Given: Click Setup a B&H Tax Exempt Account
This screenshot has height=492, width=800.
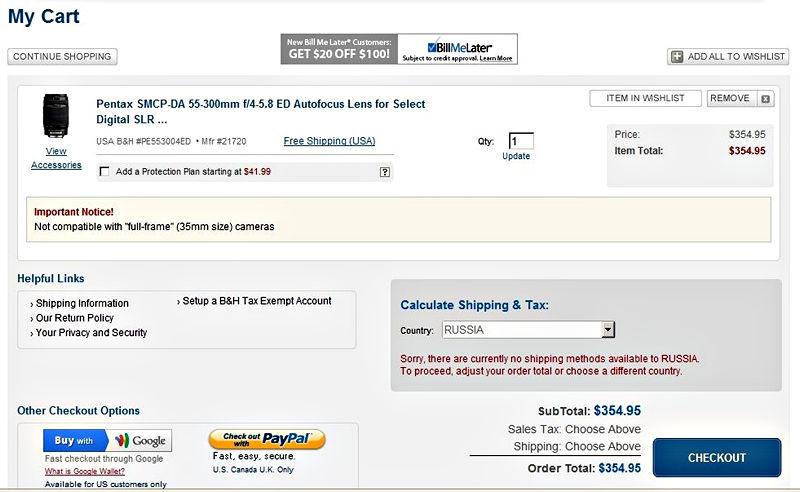Looking at the screenshot, I should click(x=257, y=300).
